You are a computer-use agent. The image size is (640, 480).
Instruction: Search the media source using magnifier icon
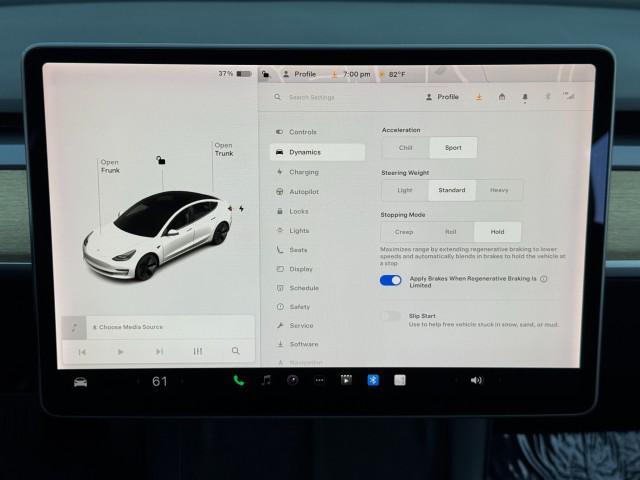click(235, 351)
